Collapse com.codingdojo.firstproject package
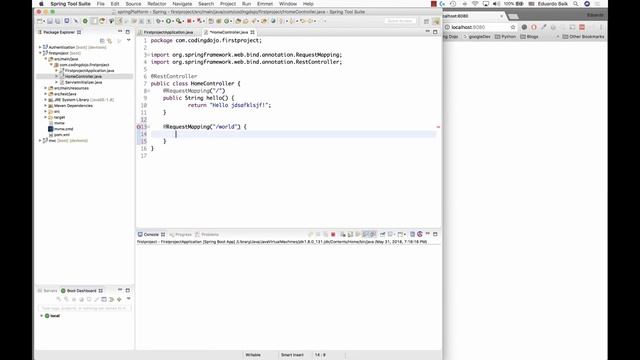Viewport: 640px width, 360px height. pos(51,64)
